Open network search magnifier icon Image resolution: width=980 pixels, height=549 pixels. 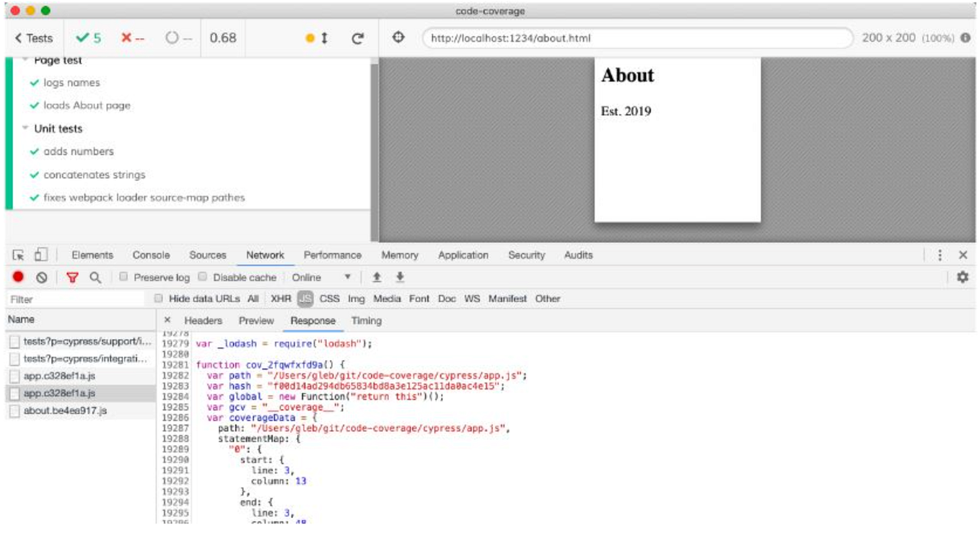coord(95,278)
